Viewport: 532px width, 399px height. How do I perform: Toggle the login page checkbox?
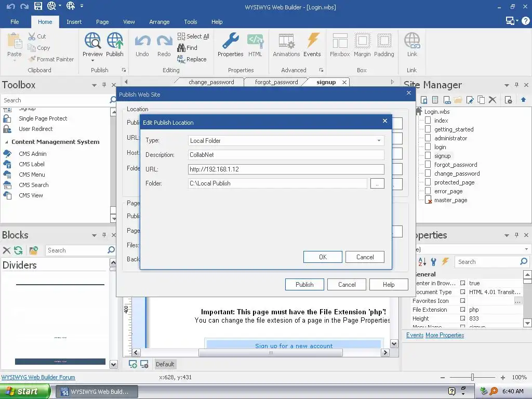pos(428,147)
